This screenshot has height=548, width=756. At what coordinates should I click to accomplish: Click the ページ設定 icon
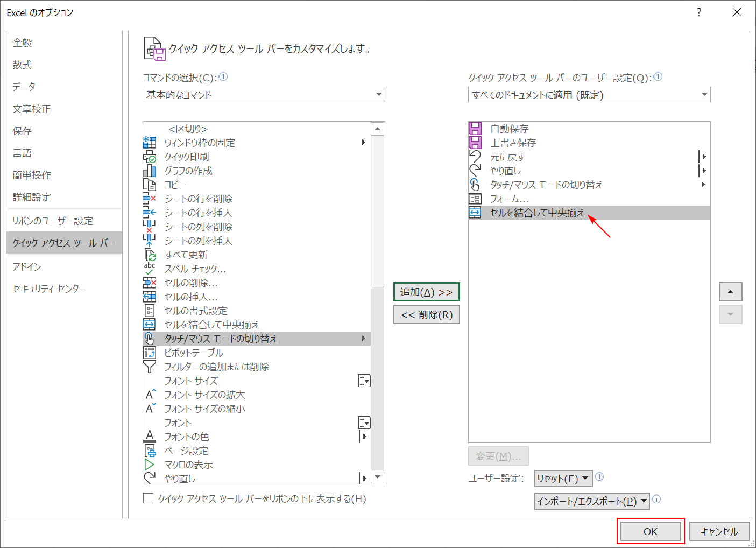coord(150,451)
